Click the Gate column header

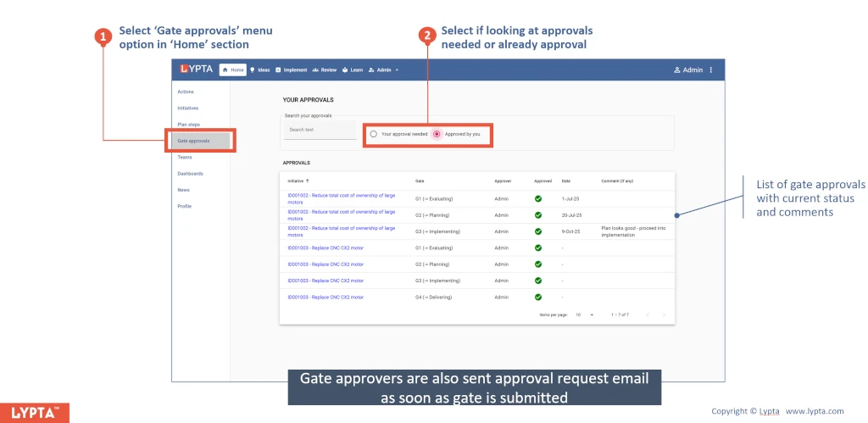[x=420, y=181]
